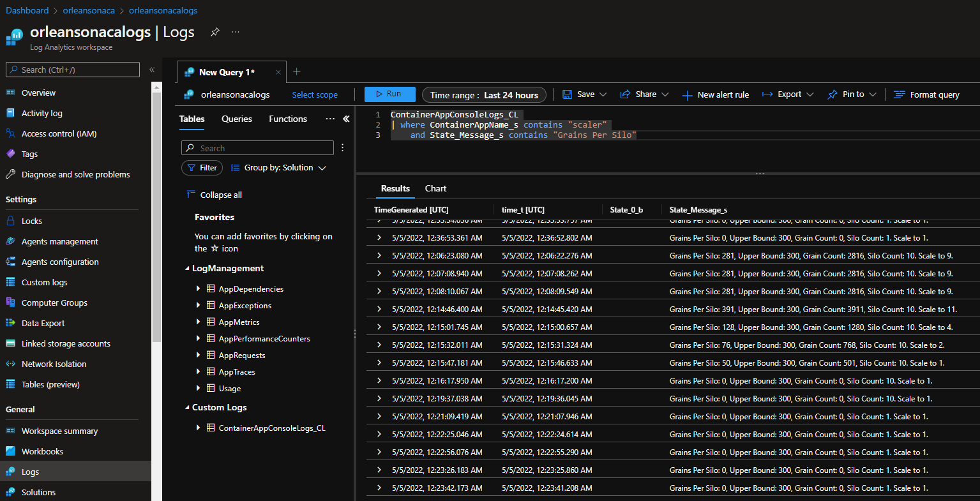Click Collapse all in the tables tree

tap(214, 195)
